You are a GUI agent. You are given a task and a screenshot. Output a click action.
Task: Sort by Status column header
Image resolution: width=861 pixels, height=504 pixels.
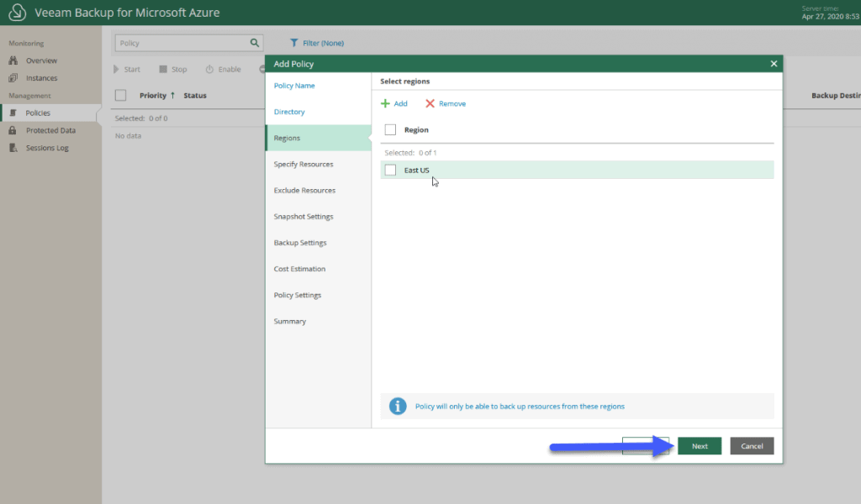(195, 96)
